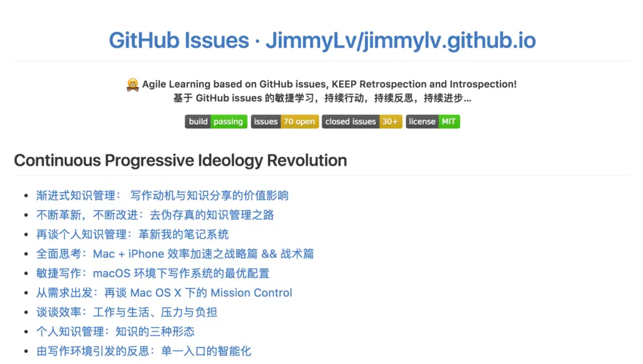The height and width of the screenshot is (364, 643).
Task: Open link 由写作环境引发的反思：单一入口的智能化
Action: pos(144,351)
